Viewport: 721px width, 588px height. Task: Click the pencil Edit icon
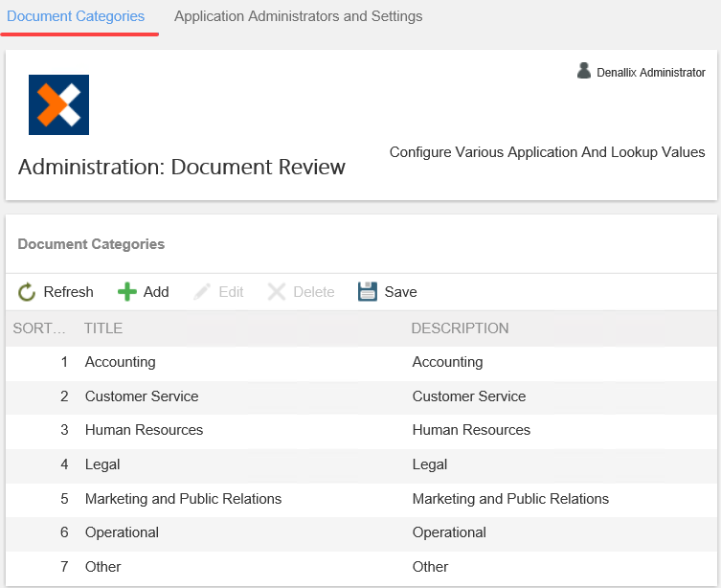[202, 292]
